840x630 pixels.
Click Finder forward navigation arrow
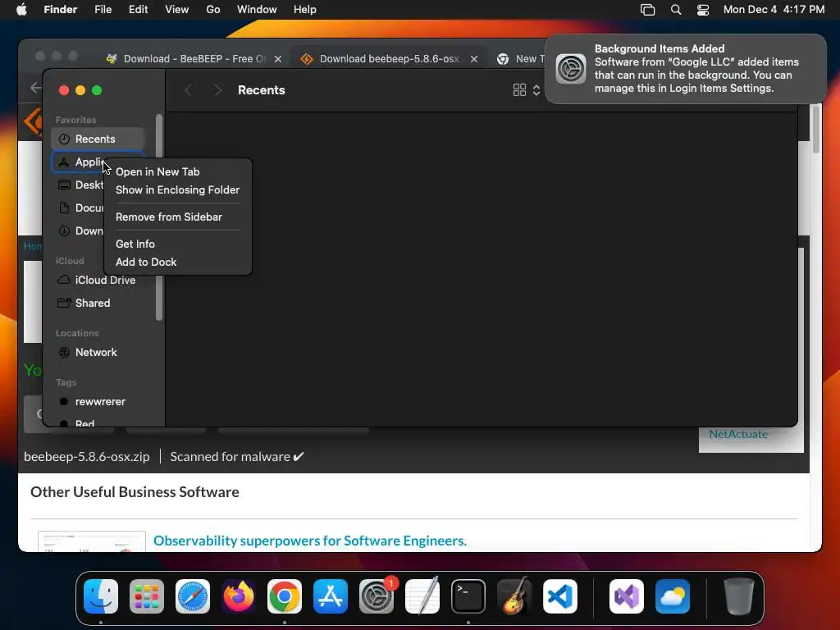point(217,90)
